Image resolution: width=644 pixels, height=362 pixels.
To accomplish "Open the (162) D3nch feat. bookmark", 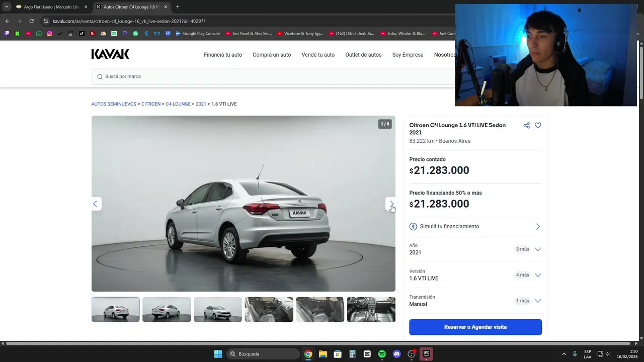I will click(351, 34).
